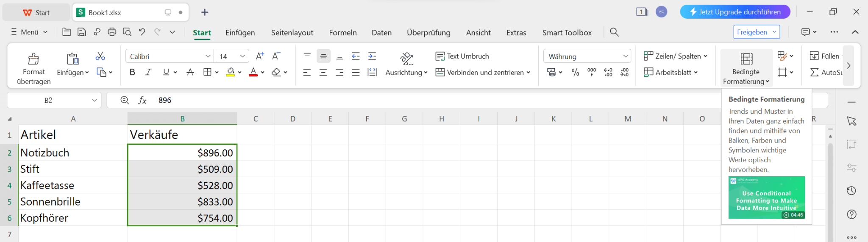The height and width of the screenshot is (242, 868).
Task: Click the AutoSumme sigma icon
Action: [814, 73]
